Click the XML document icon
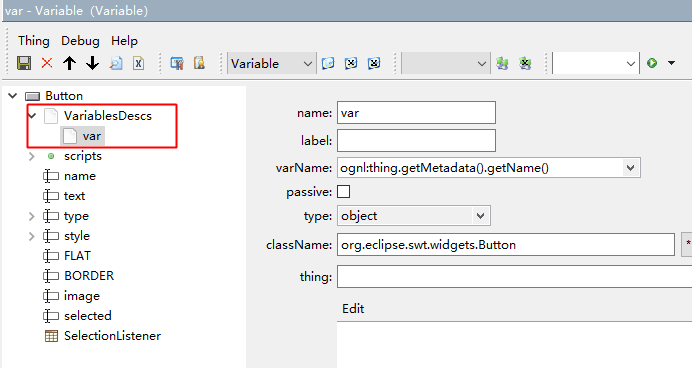Viewport: 692px width, 368px height. (x=139, y=63)
